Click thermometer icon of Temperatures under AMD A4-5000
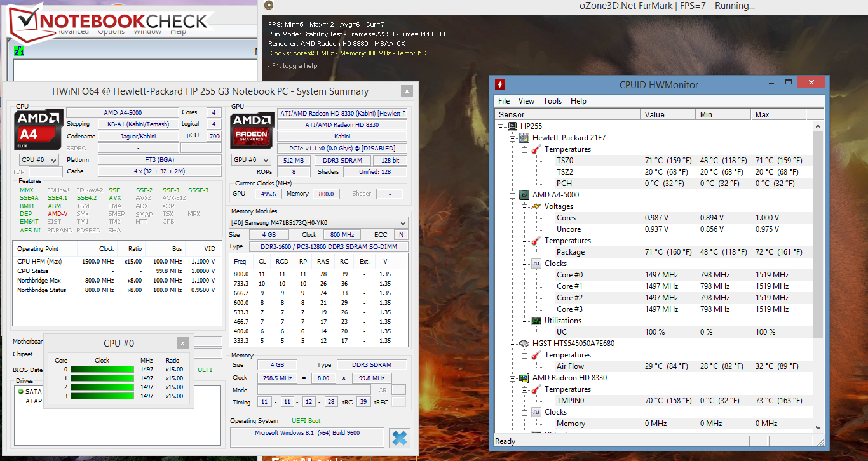The width and height of the screenshot is (868, 461). (536, 241)
